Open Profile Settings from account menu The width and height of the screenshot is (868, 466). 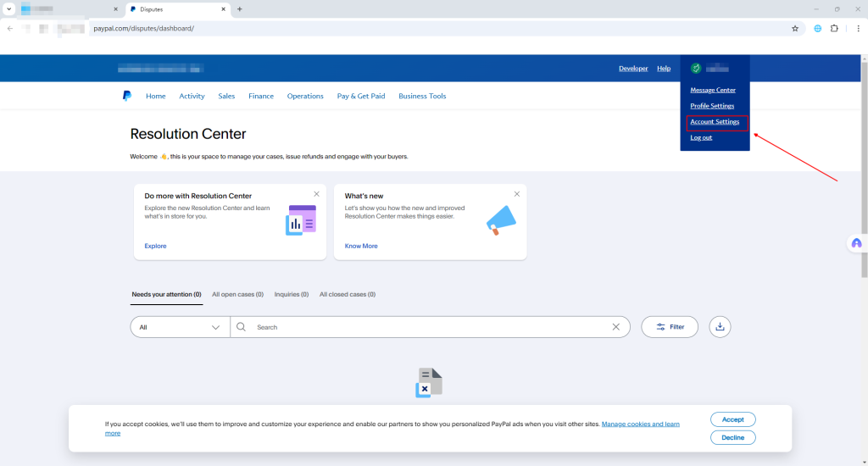tap(712, 106)
